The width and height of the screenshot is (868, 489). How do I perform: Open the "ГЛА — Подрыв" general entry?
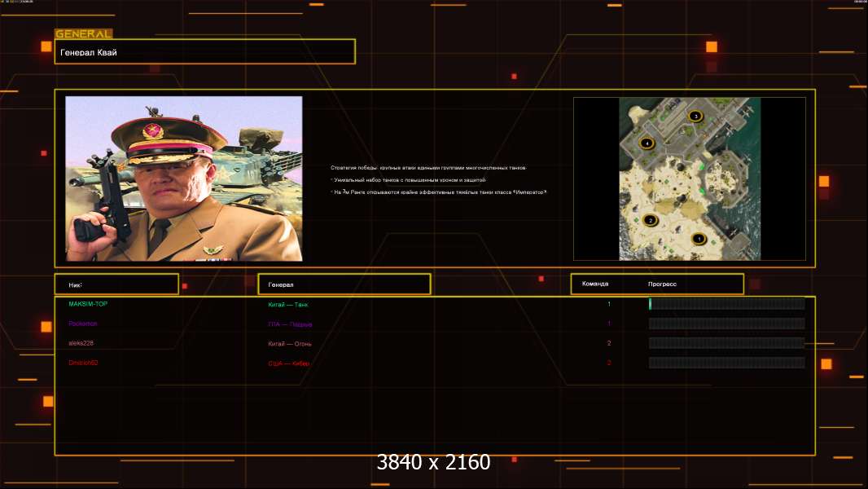[290, 324]
